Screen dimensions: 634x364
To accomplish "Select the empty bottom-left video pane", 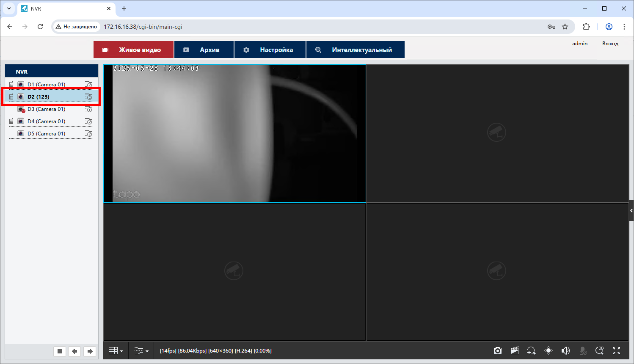I will pyautogui.click(x=235, y=272).
